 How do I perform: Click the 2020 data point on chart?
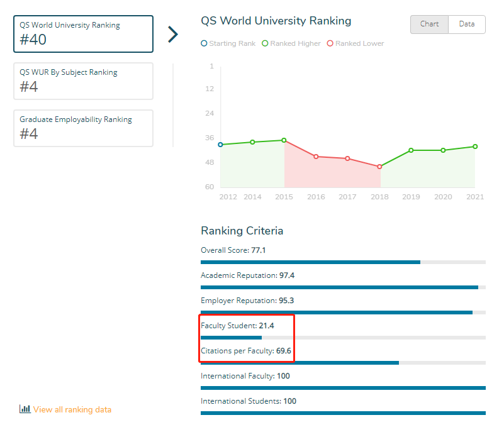coord(443,150)
